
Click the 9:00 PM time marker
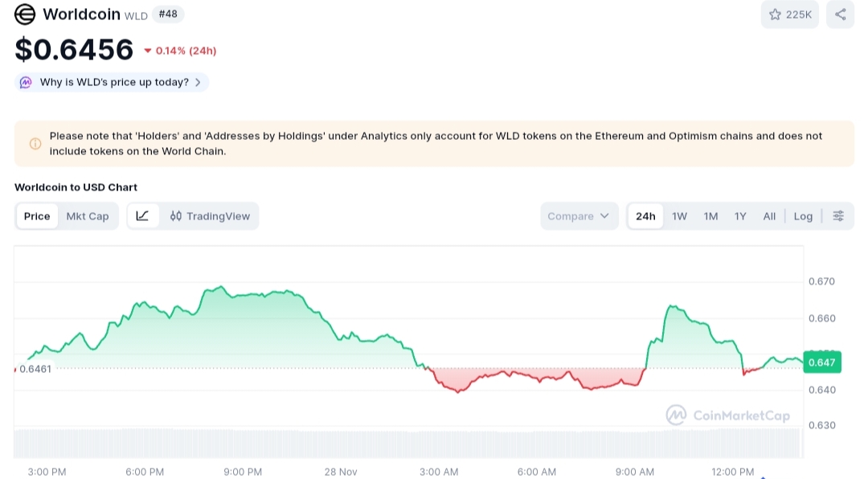click(243, 472)
